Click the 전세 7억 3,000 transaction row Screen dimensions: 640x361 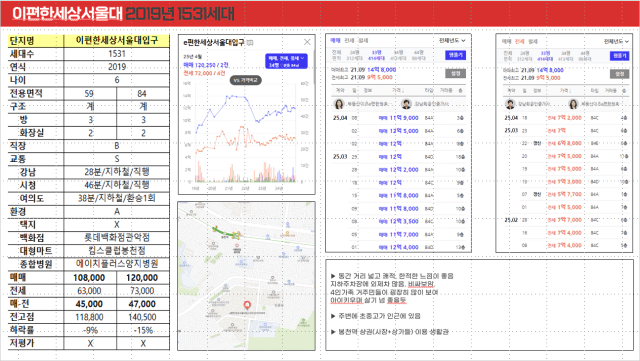[565, 181]
